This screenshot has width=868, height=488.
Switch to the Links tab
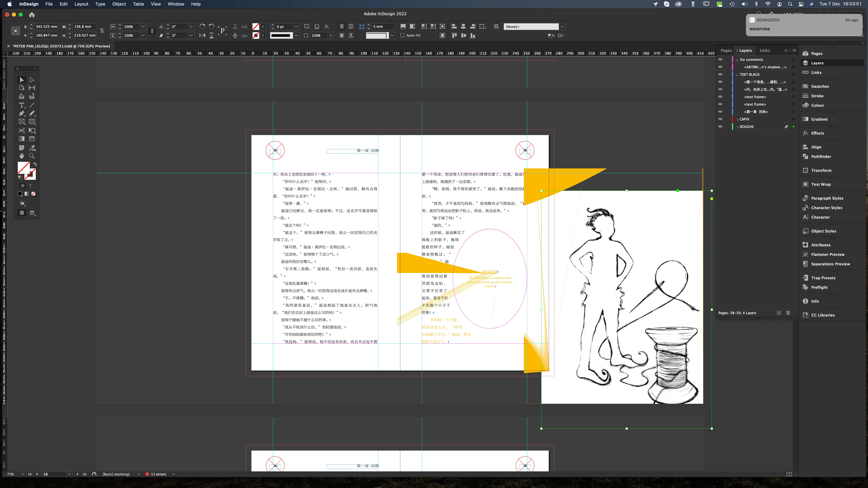765,50
